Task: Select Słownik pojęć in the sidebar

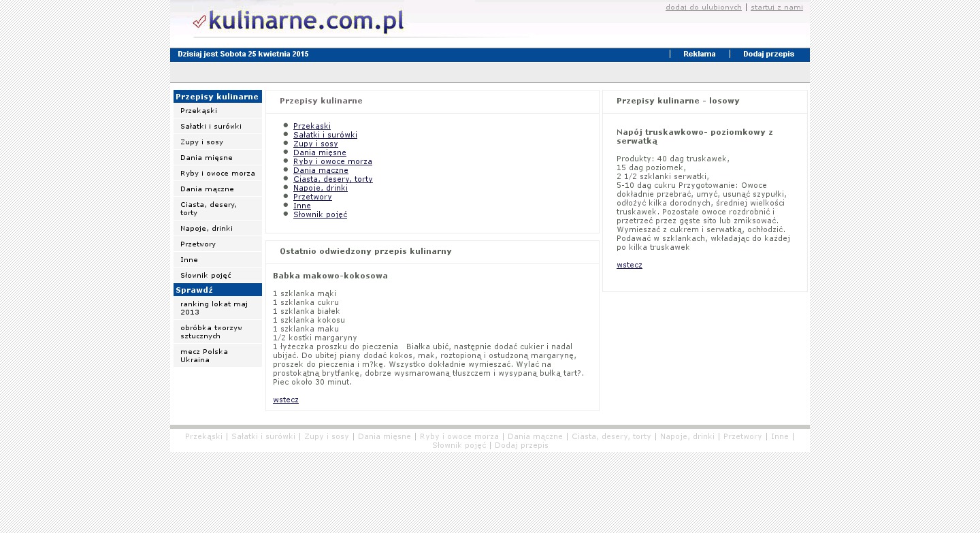Action: click(206, 275)
